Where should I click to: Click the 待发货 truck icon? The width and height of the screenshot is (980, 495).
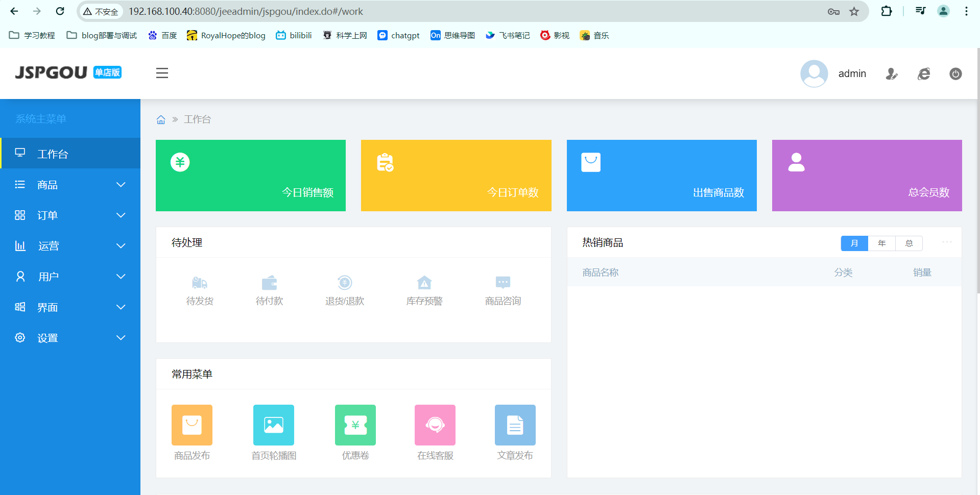click(x=200, y=283)
